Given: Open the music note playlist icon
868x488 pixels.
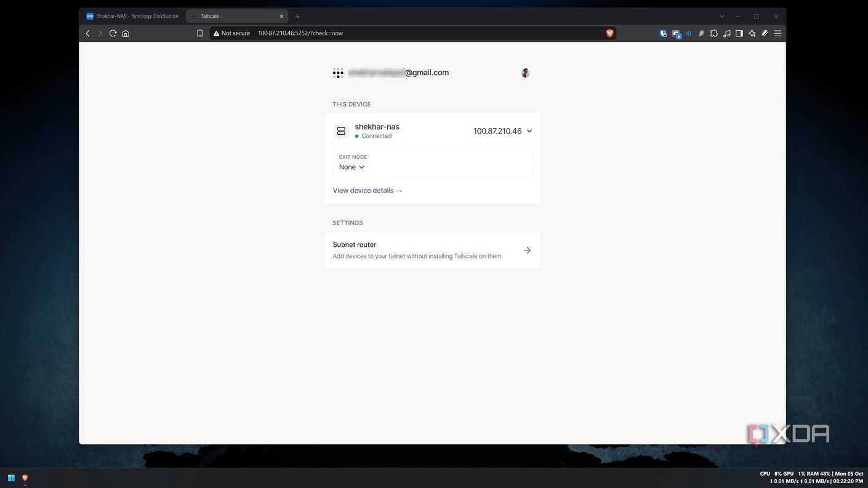Looking at the screenshot, I should [727, 33].
